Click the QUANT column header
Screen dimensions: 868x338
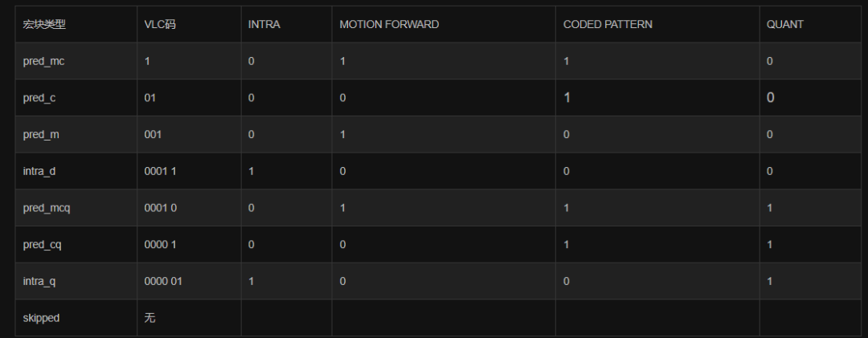click(x=785, y=25)
